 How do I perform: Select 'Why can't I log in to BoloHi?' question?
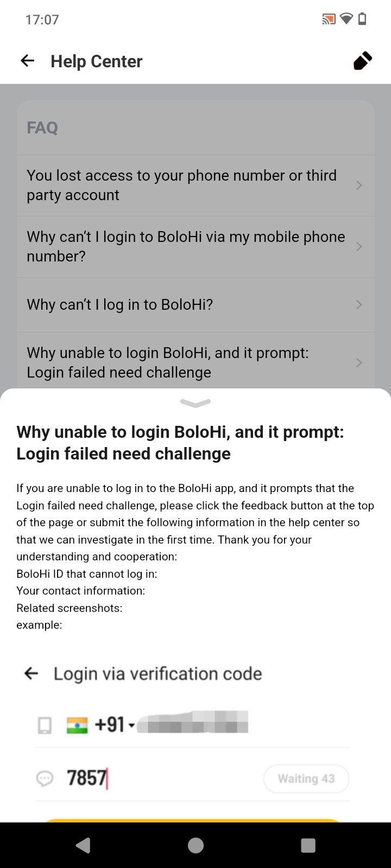click(120, 304)
